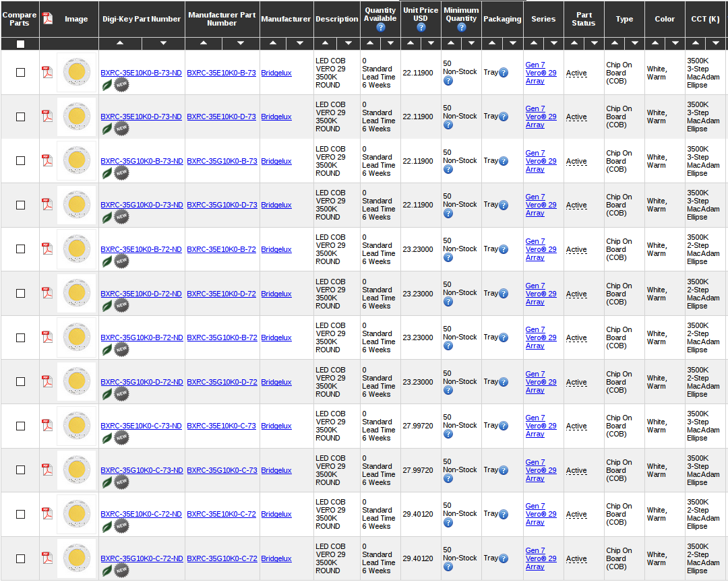Viewport: 728px width, 582px height.
Task: Sort Manufacturer Part Number ascending
Action: click(204, 43)
